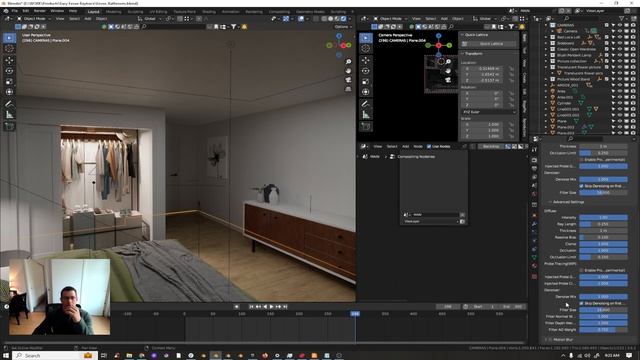The image size is (640, 360).
Task: Select the Rotate tool in User Perspective viewport
Action: 9,71
